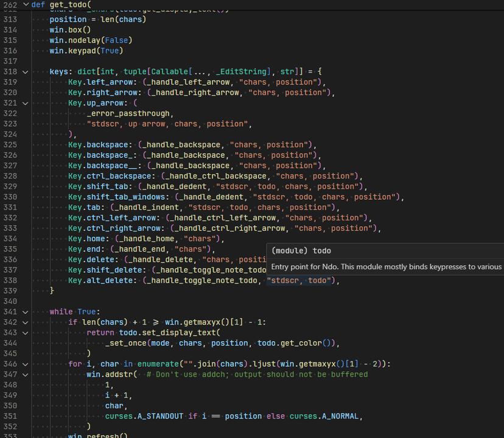The width and height of the screenshot is (504, 438).
Task: Select line number 352 in the gutter
Action: point(10,426)
